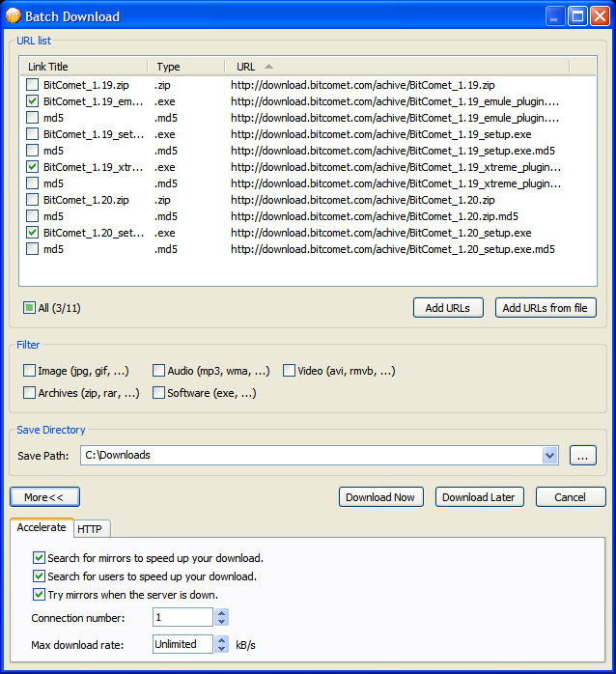The height and width of the screenshot is (674, 616).
Task: Enable the Software (exe) filter
Action: 158,392
